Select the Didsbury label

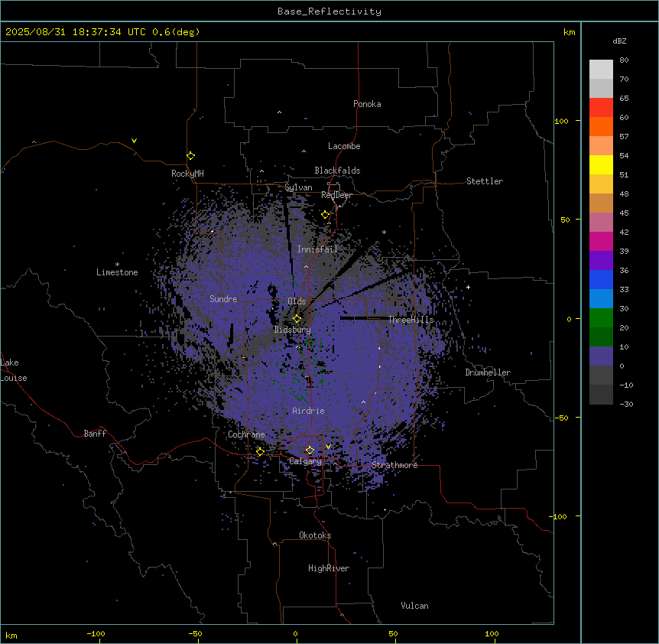[x=293, y=330]
